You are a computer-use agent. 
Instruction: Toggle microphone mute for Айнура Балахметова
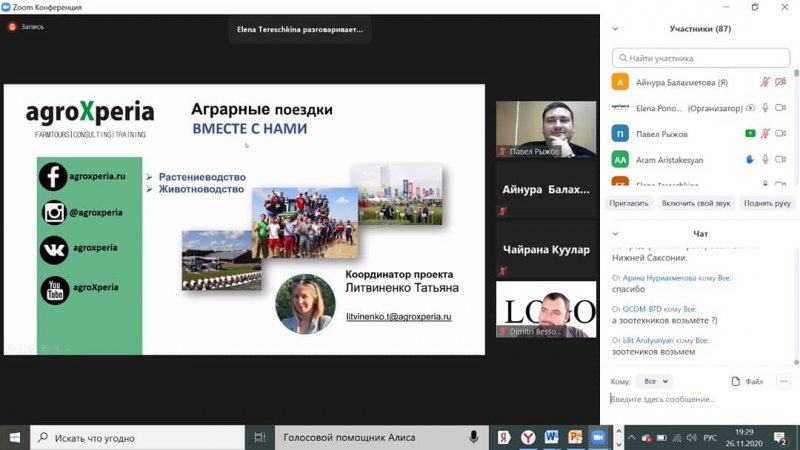[765, 82]
